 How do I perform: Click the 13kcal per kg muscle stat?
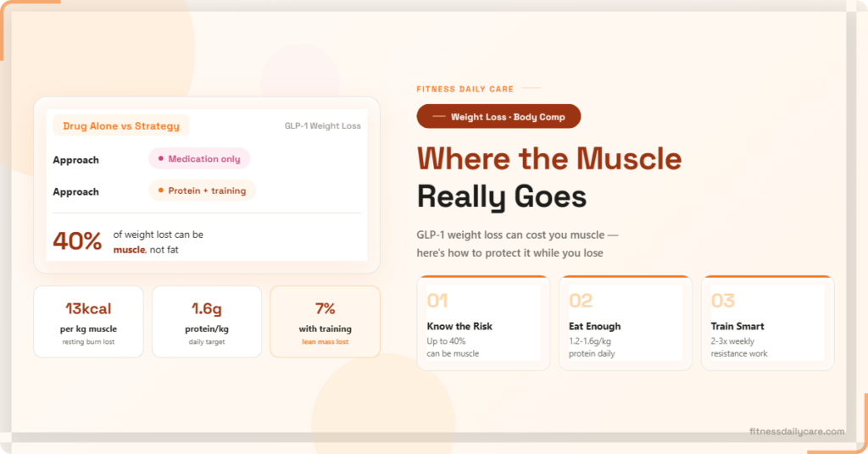(x=88, y=322)
